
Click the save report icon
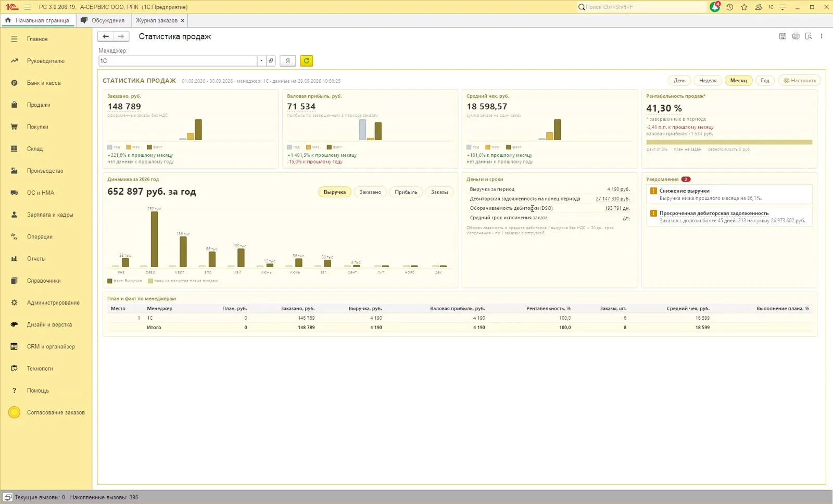pos(782,36)
